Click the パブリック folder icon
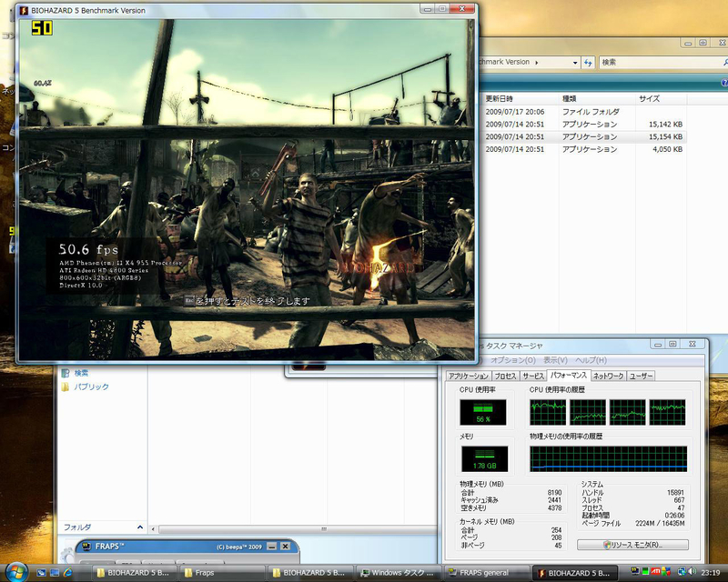 (66, 386)
